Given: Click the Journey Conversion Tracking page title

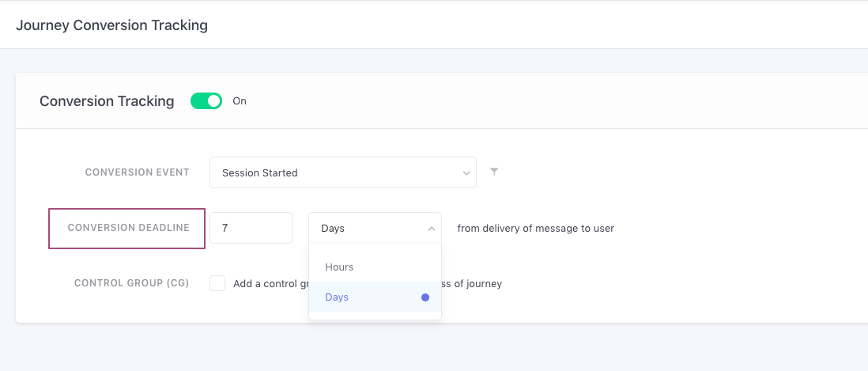Looking at the screenshot, I should (x=111, y=25).
